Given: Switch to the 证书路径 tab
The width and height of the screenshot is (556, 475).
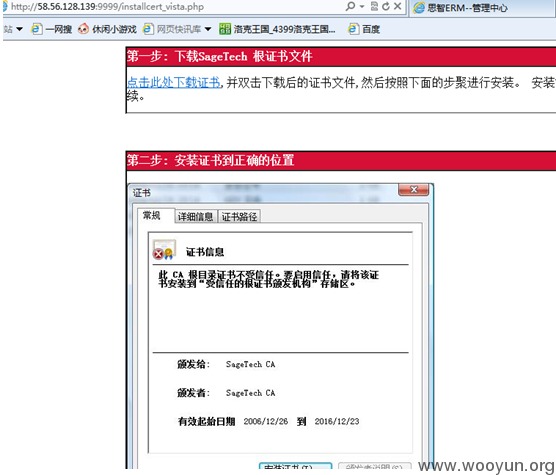Looking at the screenshot, I should click(239, 217).
